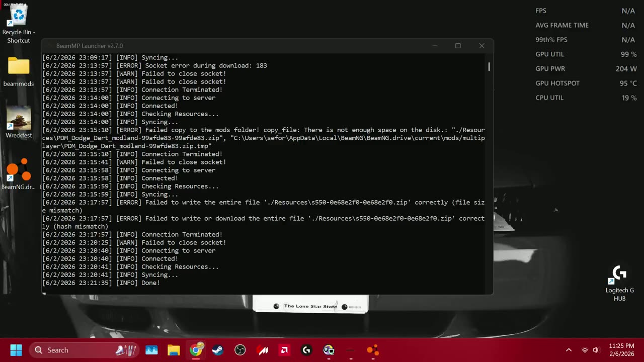This screenshot has width=644, height=362.
Task: Launch the Wreckfest desktop shortcut
Action: click(19, 122)
